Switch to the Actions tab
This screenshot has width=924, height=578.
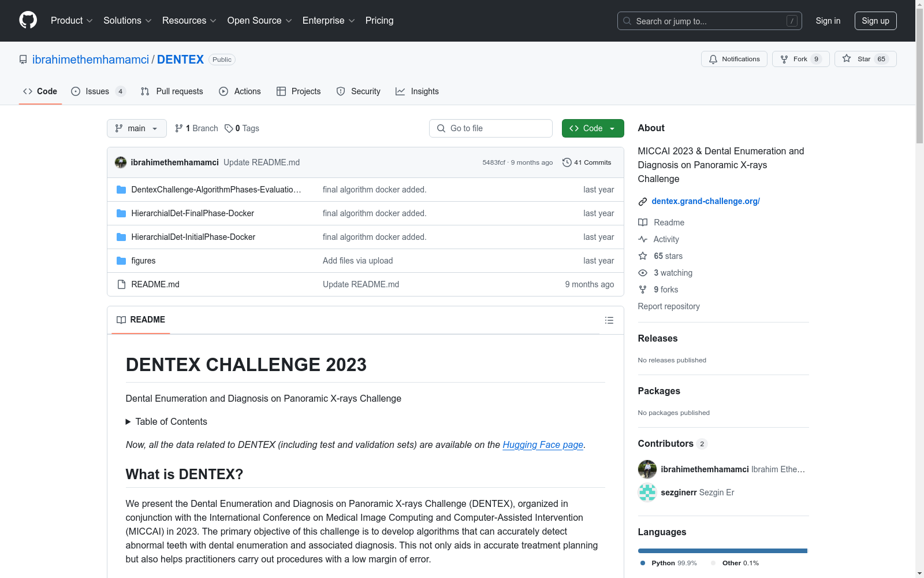point(240,91)
